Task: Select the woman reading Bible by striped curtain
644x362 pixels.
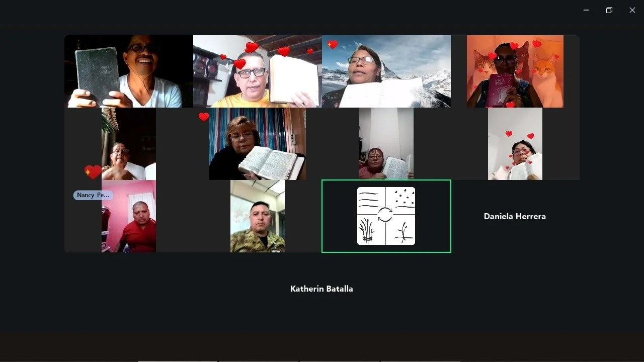Action: pos(258,144)
